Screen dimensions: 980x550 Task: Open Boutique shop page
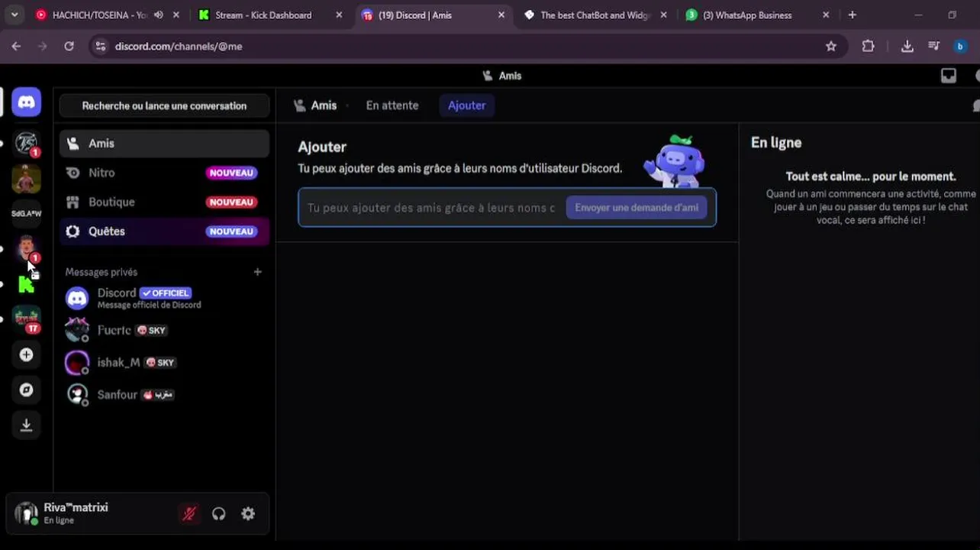point(164,202)
